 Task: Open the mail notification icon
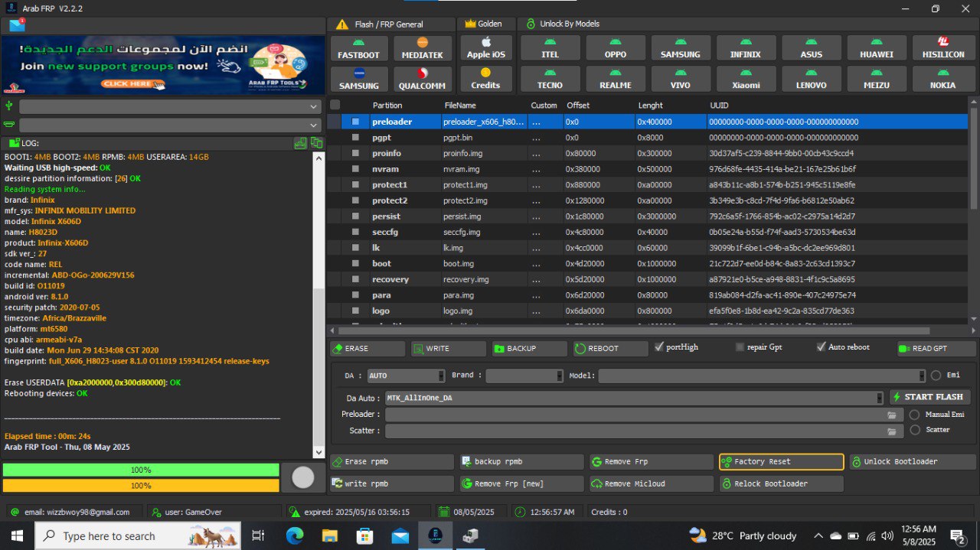tap(17, 24)
